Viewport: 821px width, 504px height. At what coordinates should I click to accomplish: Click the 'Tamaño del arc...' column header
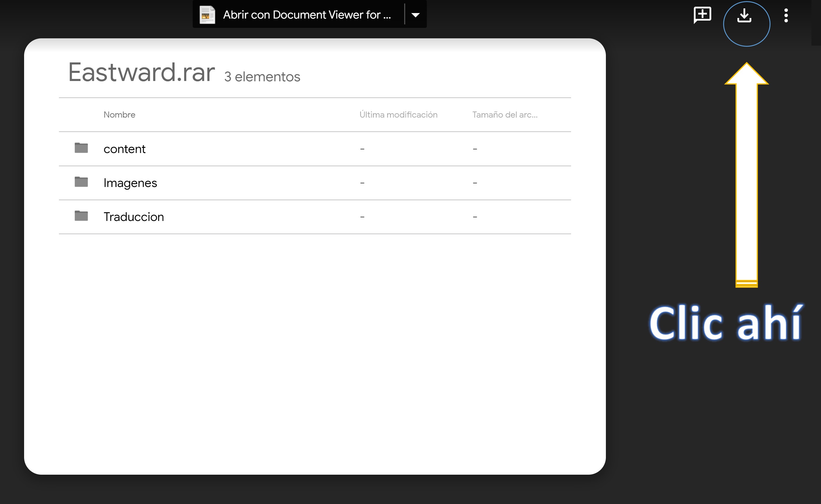click(505, 115)
